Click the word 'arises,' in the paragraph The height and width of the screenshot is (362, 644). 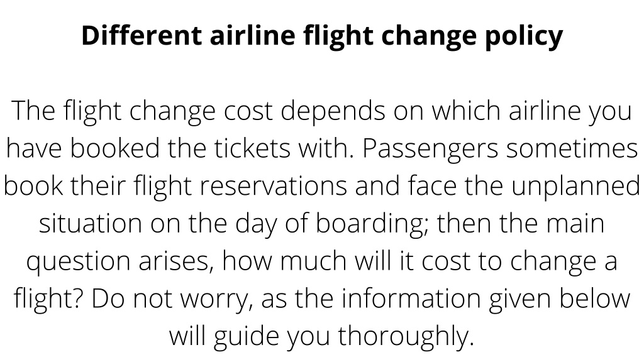coord(177,261)
